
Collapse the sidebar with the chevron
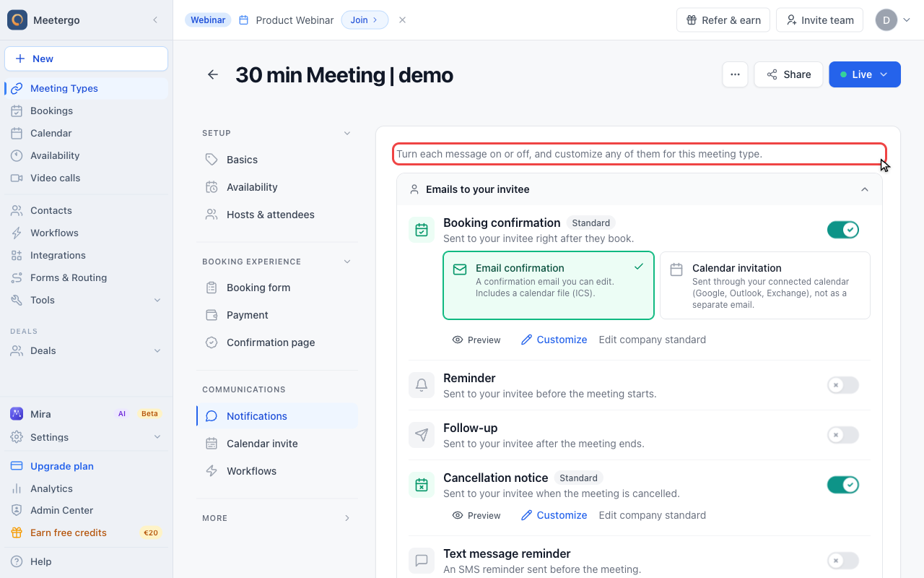click(x=155, y=20)
